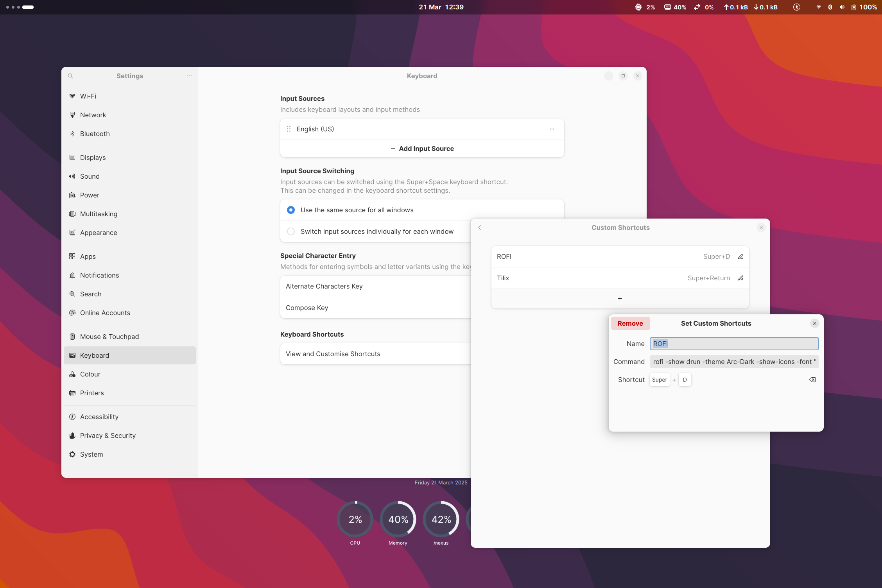The image size is (882, 588).
Task: Open Appearance settings panel
Action: [x=130, y=233]
